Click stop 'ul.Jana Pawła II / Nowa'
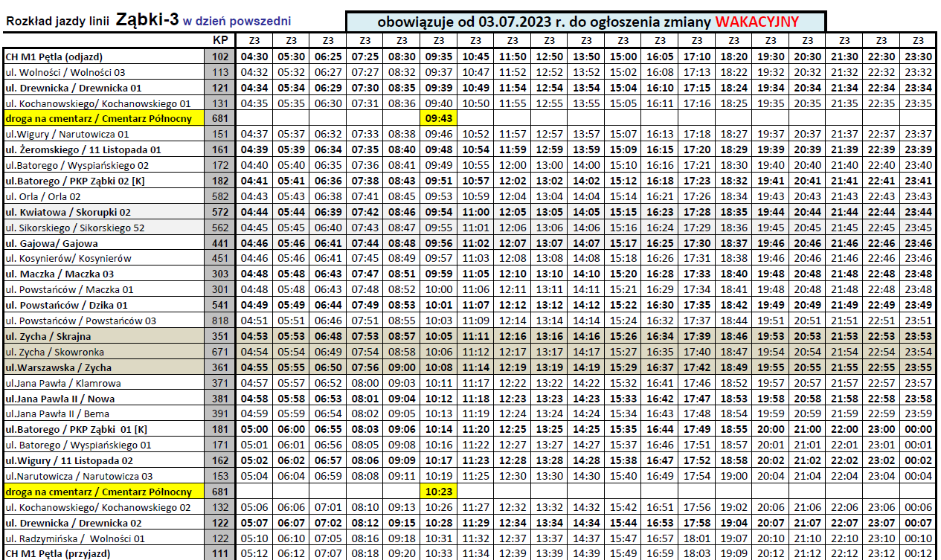This screenshot has height=560, width=941. click(x=60, y=399)
